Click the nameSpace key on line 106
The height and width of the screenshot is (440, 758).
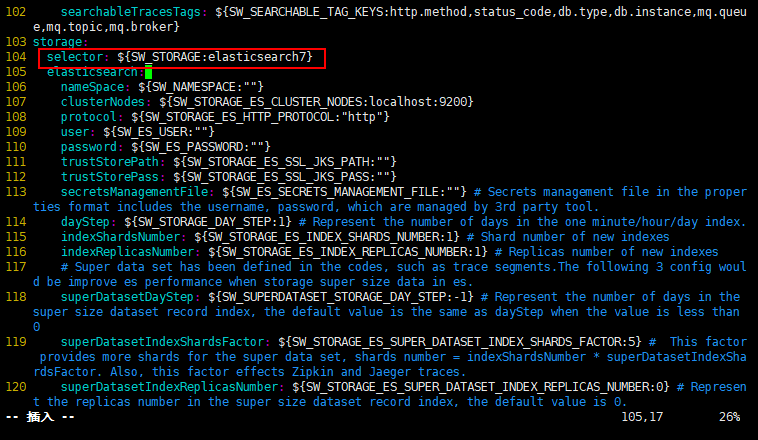pos(92,87)
